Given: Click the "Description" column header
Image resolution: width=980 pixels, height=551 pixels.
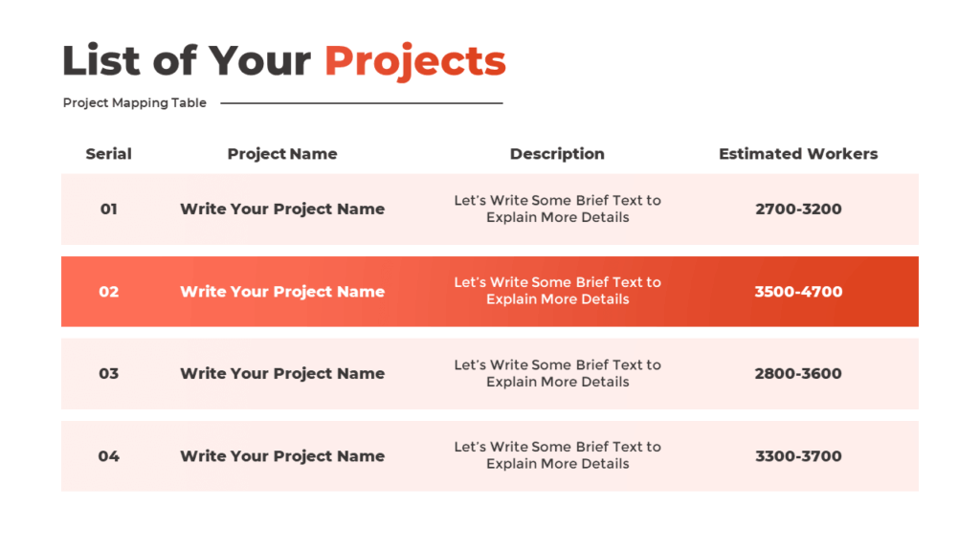Looking at the screenshot, I should pos(557,154).
